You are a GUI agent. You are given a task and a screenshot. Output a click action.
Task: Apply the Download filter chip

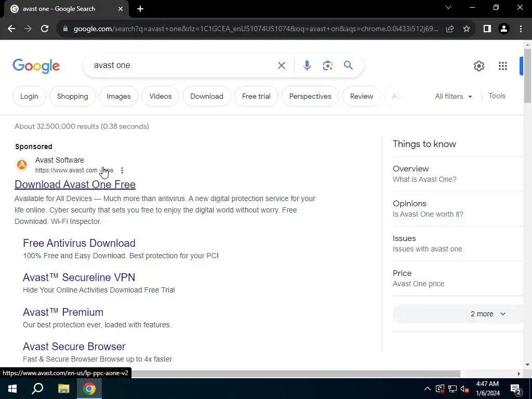point(207,96)
